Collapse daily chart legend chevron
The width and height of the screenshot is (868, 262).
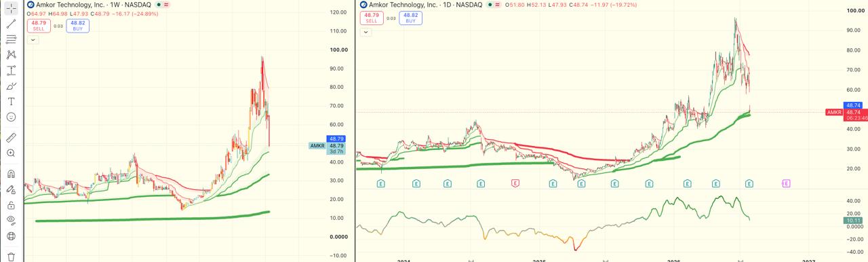pos(366,32)
